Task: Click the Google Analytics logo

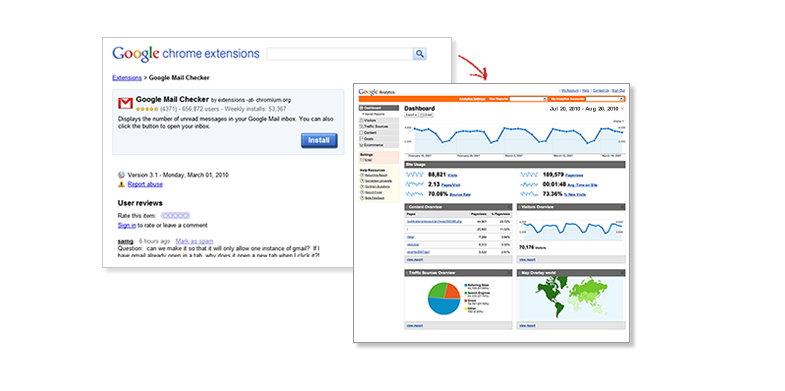Action: pyautogui.click(x=376, y=92)
